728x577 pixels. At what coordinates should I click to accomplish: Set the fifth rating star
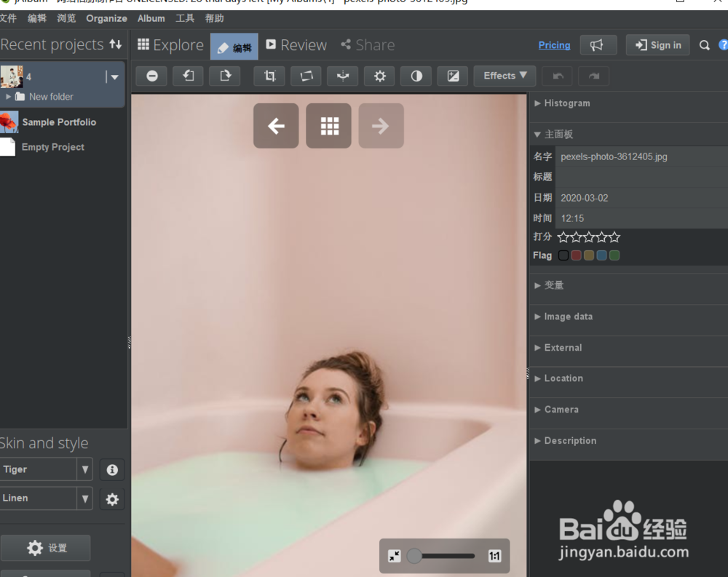614,237
